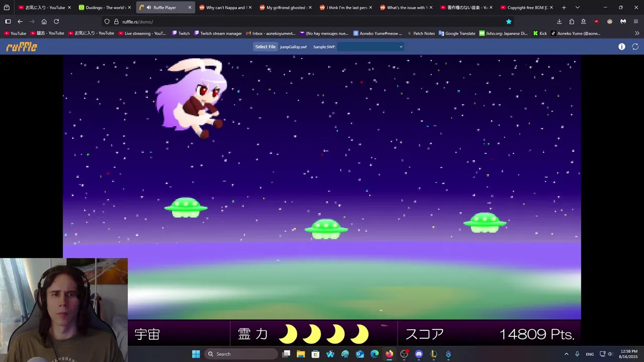Click the score 14809 Pts. text
The height and width of the screenshot is (362, 644).
tap(537, 334)
